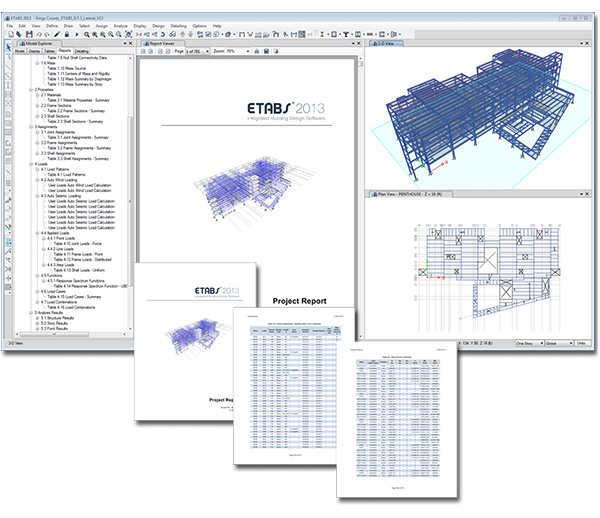This screenshot has height=518, width=600.
Task: Click the Save floppy-disk icon
Action: tap(29, 34)
